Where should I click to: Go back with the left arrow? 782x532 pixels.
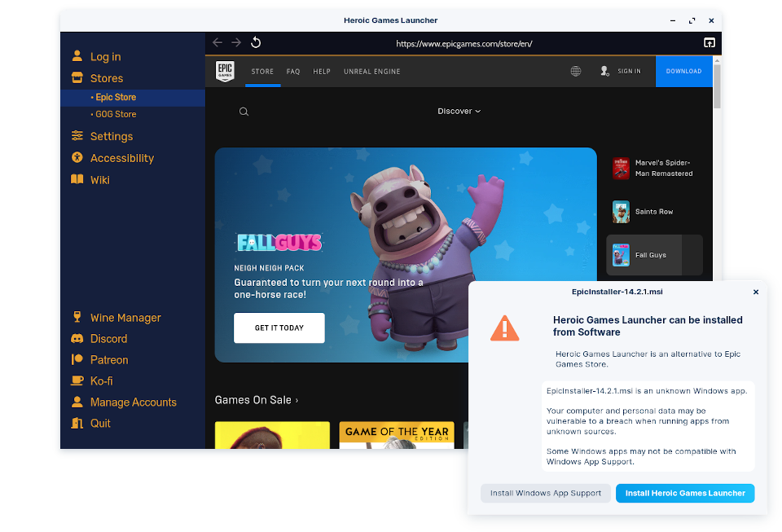[217, 42]
